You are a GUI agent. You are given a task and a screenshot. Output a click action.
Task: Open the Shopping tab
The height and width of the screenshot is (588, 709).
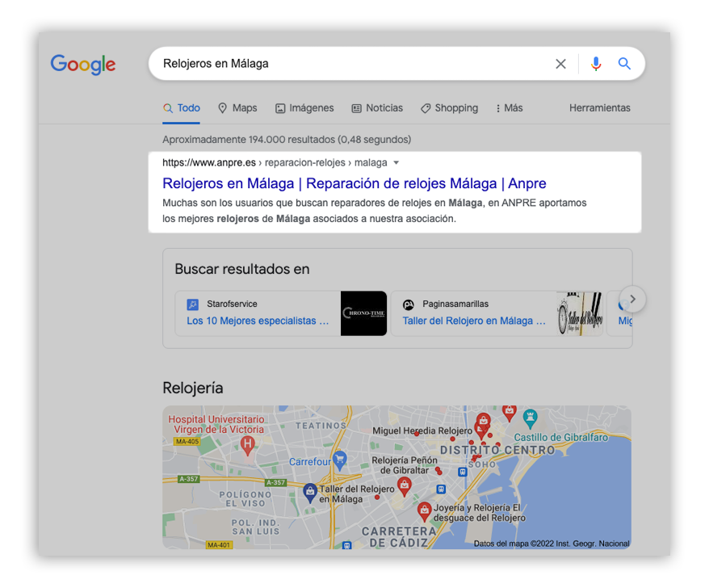click(x=449, y=108)
